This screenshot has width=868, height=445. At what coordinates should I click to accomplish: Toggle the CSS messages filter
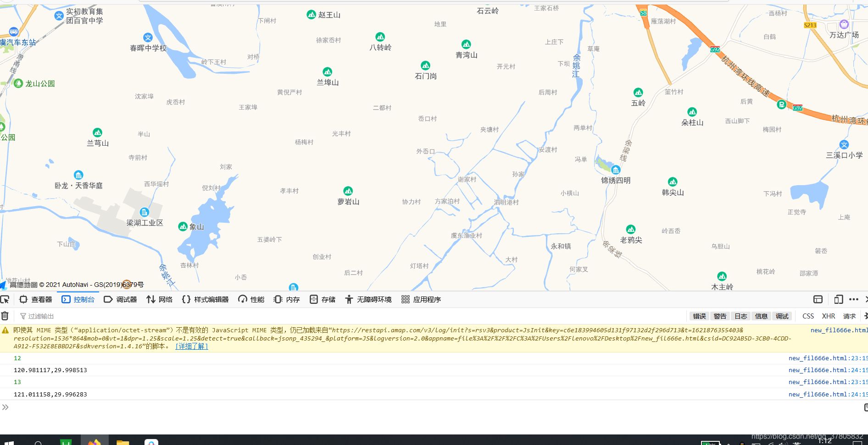coord(808,316)
